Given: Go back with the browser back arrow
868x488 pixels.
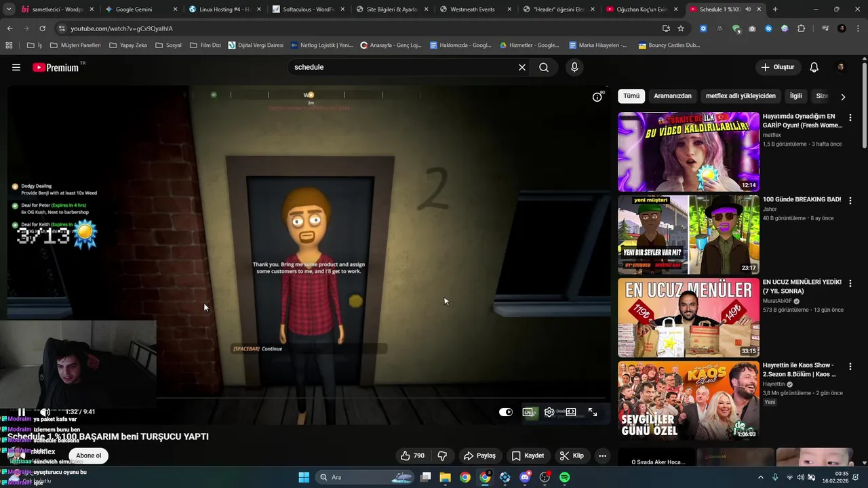Looking at the screenshot, I should [x=9, y=28].
